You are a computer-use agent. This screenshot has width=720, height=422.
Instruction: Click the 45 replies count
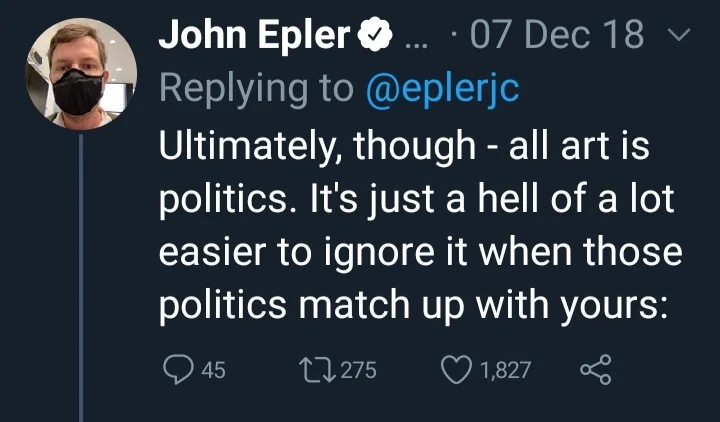tap(213, 370)
